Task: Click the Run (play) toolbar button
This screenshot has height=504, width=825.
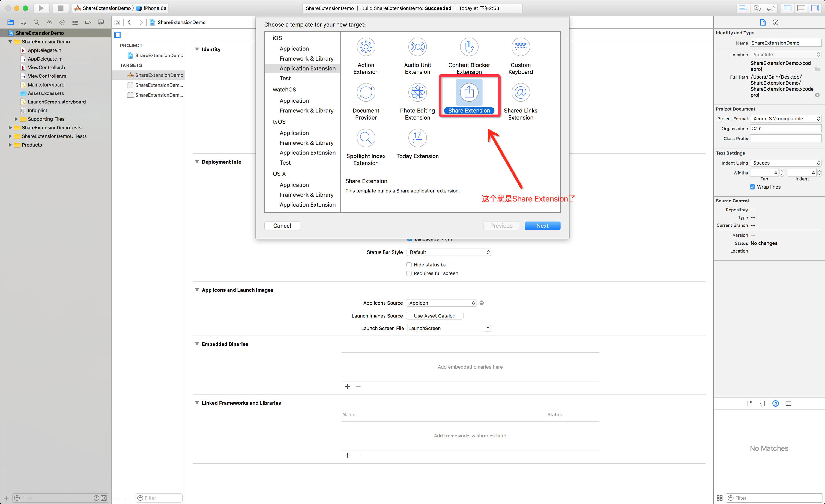Action: coord(41,8)
